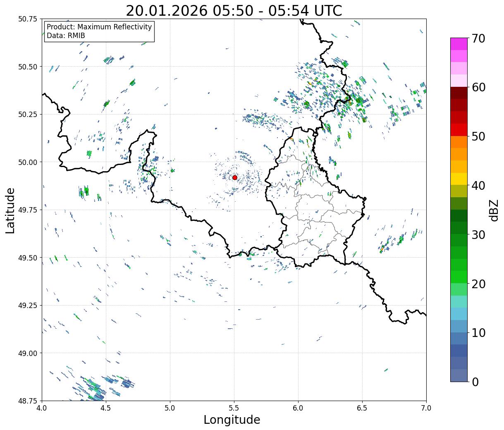Click the 0 tick label on colorbar
504x430 pixels.
(x=474, y=382)
